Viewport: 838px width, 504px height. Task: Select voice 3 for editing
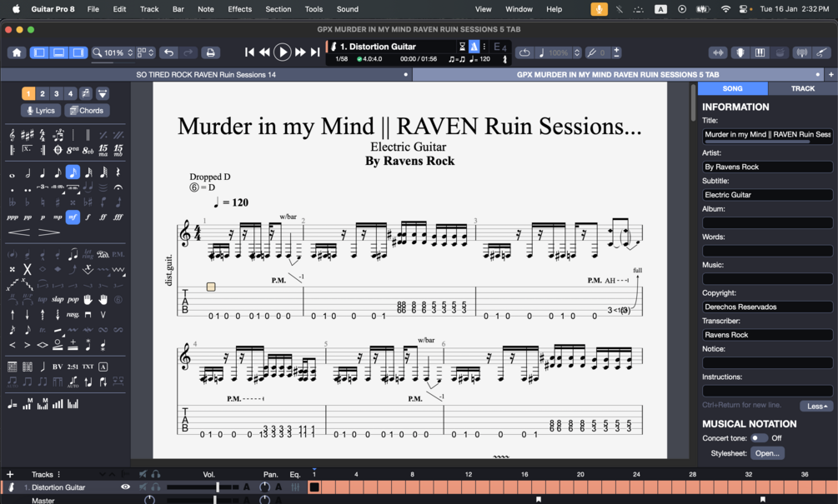(56, 93)
